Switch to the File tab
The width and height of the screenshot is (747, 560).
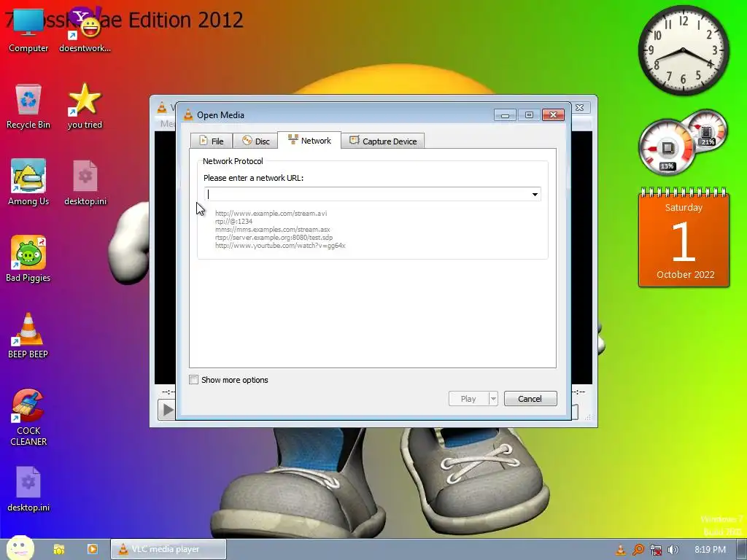[x=211, y=141]
